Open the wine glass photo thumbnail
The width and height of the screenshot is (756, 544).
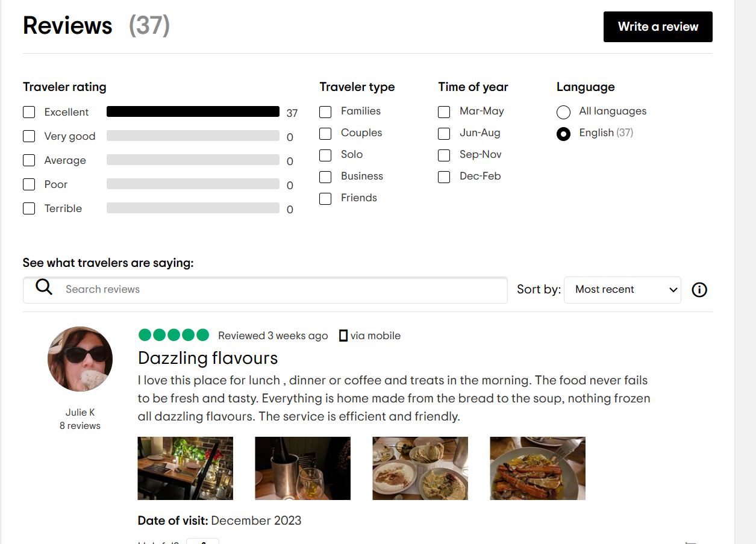click(x=302, y=468)
